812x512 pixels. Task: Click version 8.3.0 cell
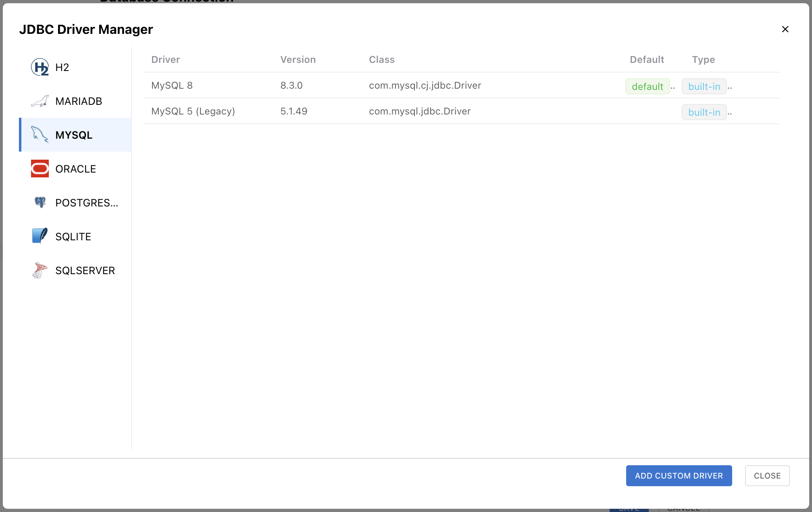click(x=291, y=85)
